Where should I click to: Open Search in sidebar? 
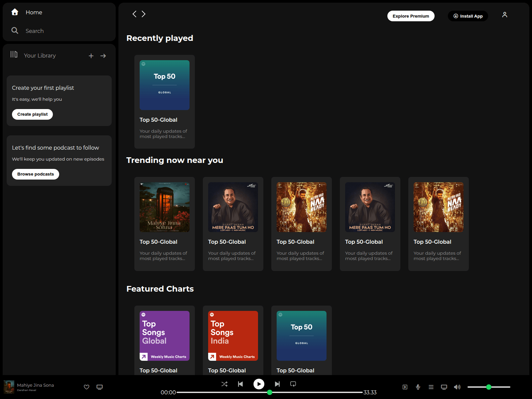pos(35,31)
